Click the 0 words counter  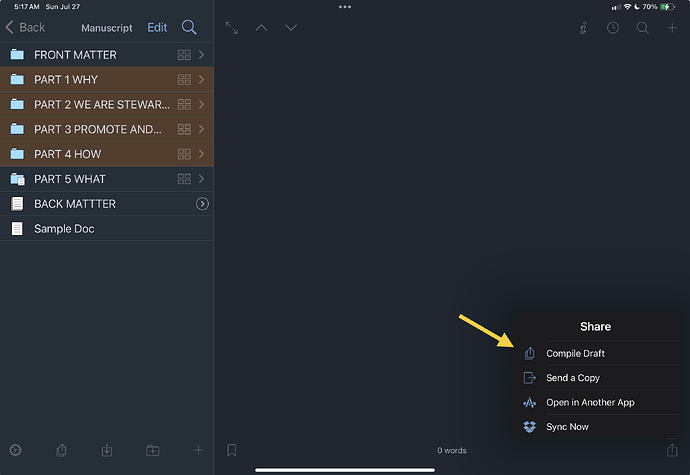pos(451,450)
